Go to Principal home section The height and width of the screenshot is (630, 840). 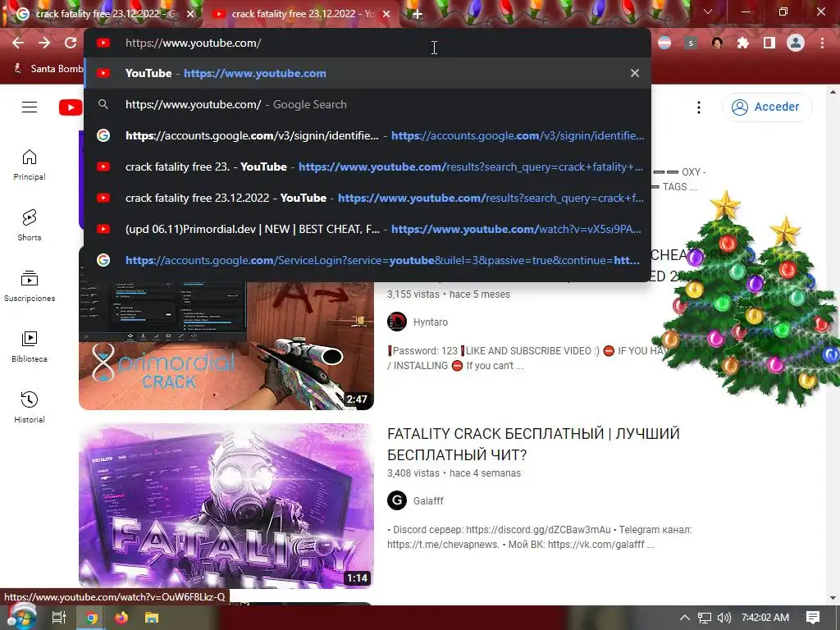click(30, 165)
